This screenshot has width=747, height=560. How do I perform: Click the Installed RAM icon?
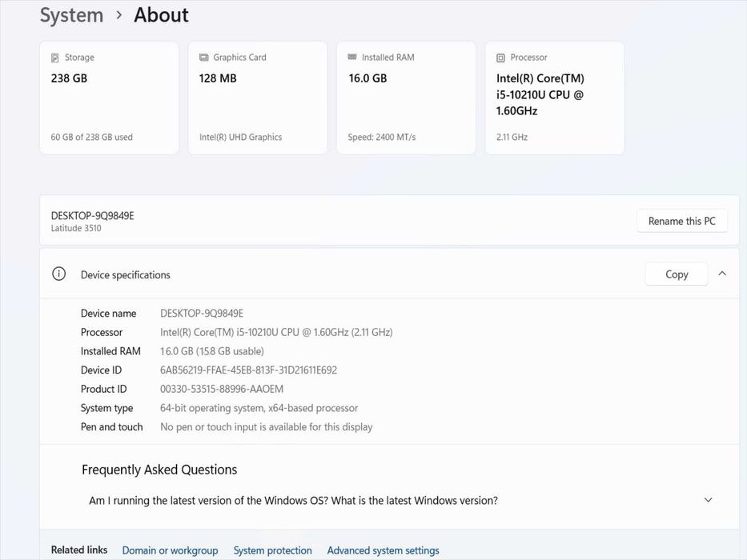pyautogui.click(x=352, y=58)
